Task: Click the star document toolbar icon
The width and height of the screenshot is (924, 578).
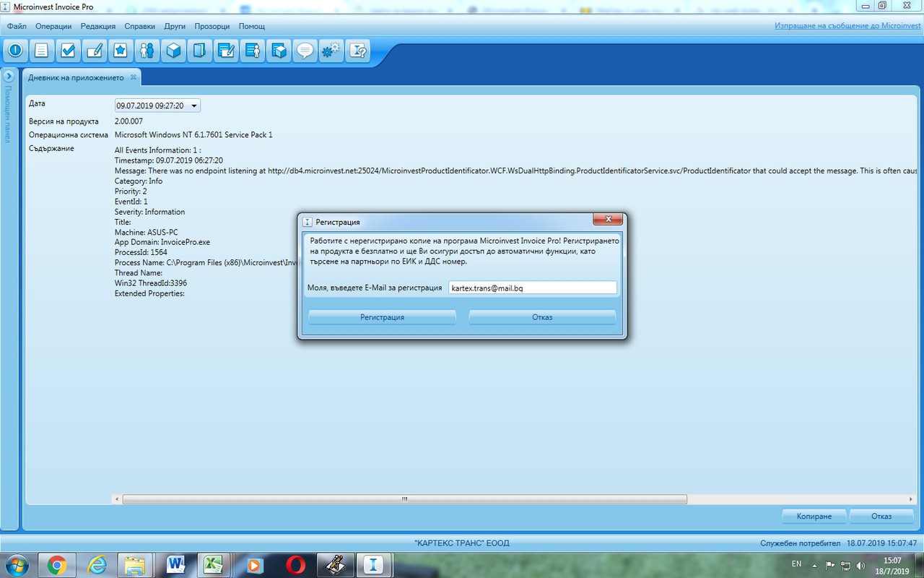Action: pyautogui.click(x=121, y=51)
